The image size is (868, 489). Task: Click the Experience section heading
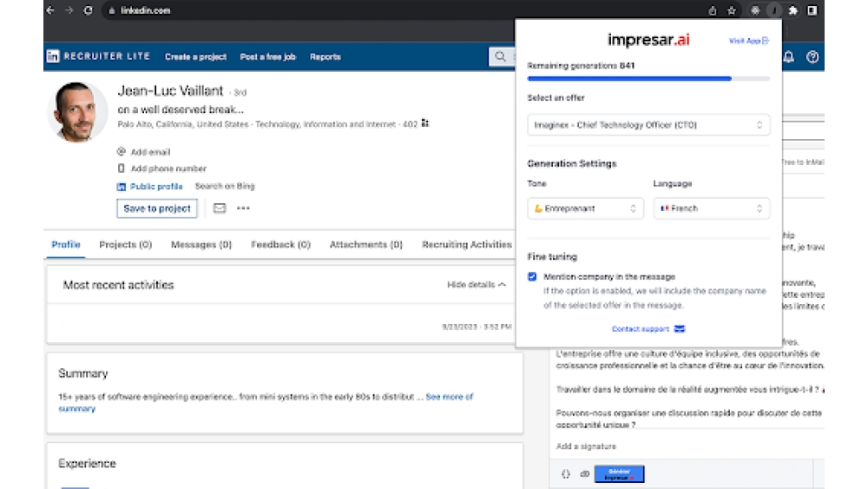[x=87, y=464]
